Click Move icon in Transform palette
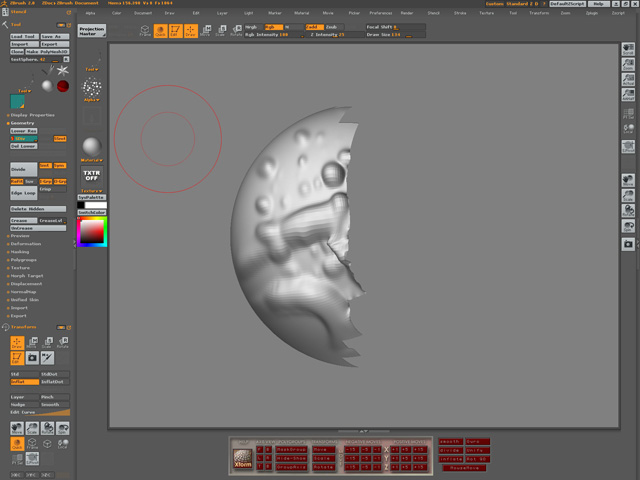 click(32, 342)
